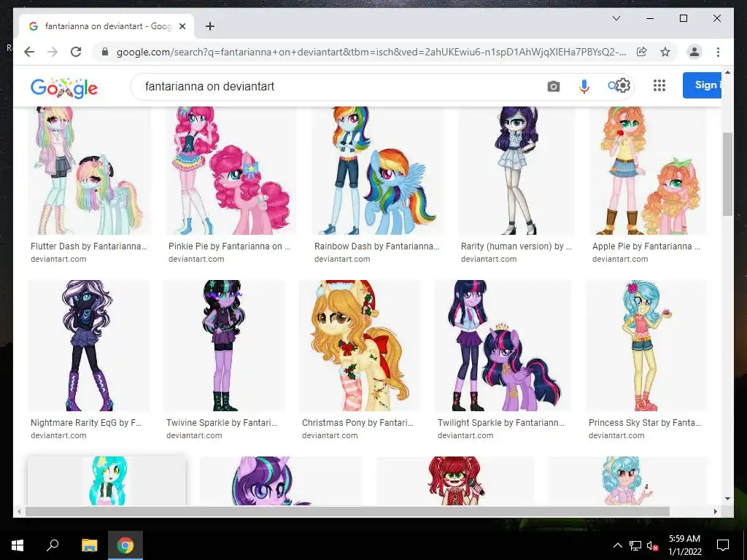
Task: Click the vertical page scrollbar thumb
Action: pyautogui.click(x=727, y=174)
